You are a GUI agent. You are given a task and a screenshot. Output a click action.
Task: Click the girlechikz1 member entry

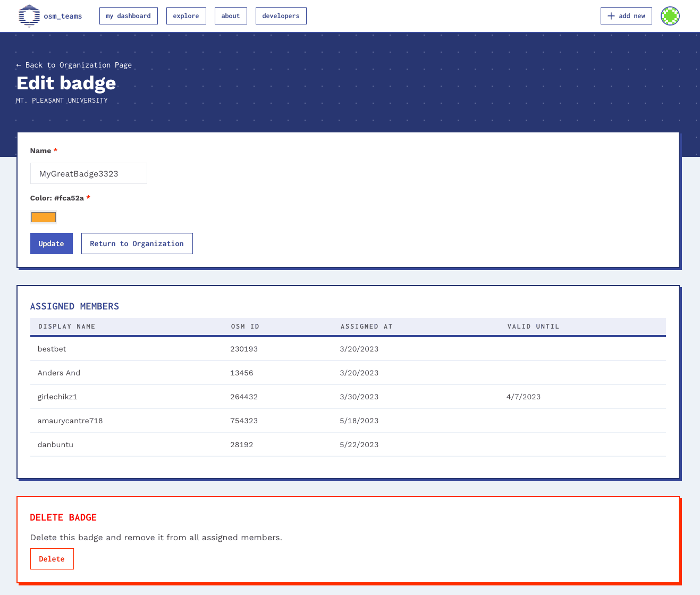57,397
